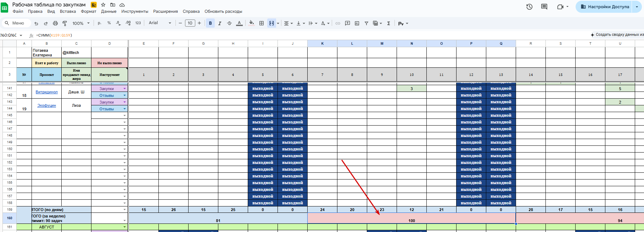Open merge type dropdown arrow
644x232 pixels.
(278, 23)
